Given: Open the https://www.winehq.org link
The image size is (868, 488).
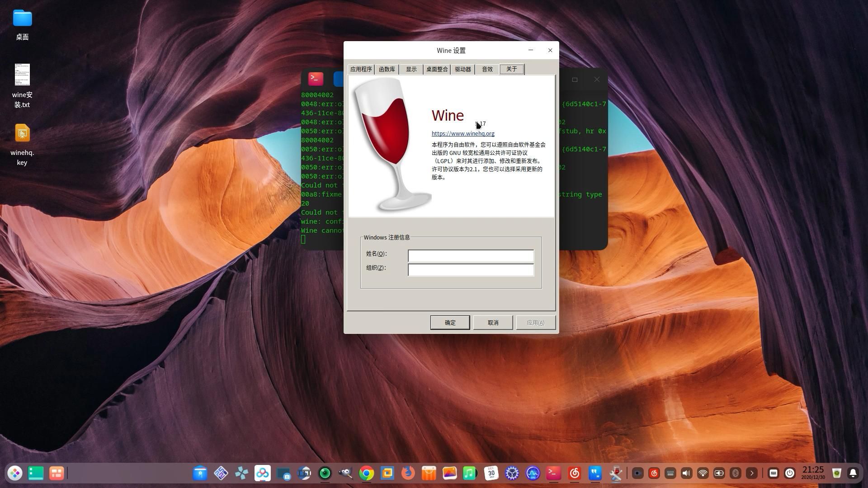Looking at the screenshot, I should click(x=463, y=133).
